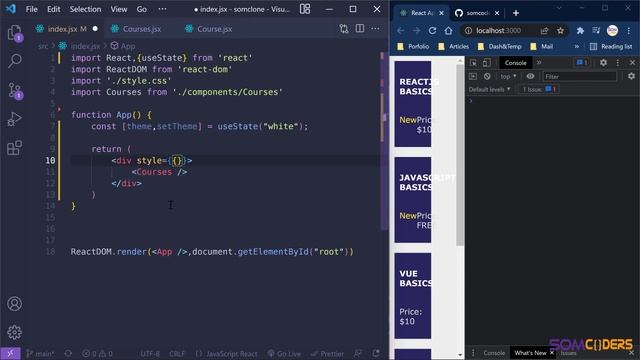Open the Extensions view
Screen dimensions: 640x360
coord(15,148)
